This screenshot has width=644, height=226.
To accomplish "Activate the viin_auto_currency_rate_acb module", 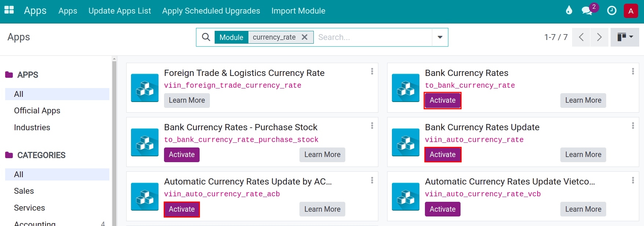I will (x=182, y=209).
